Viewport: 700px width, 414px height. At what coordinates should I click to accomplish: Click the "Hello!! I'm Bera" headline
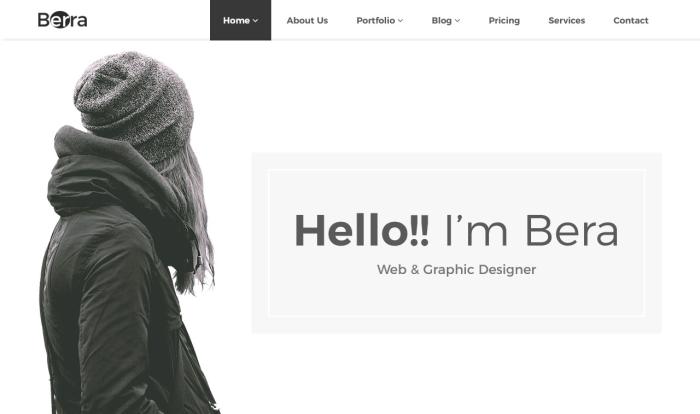pos(456,230)
